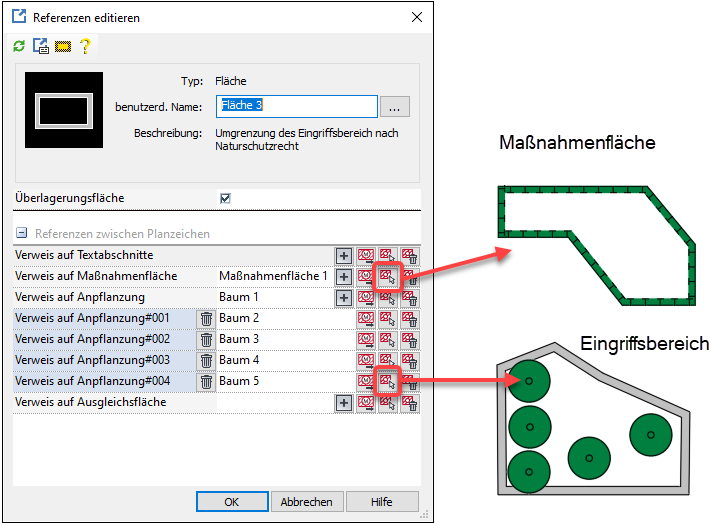This screenshot has height=523, width=718.
Task: Click the trash icon beside Baum 4
Action: (206, 360)
